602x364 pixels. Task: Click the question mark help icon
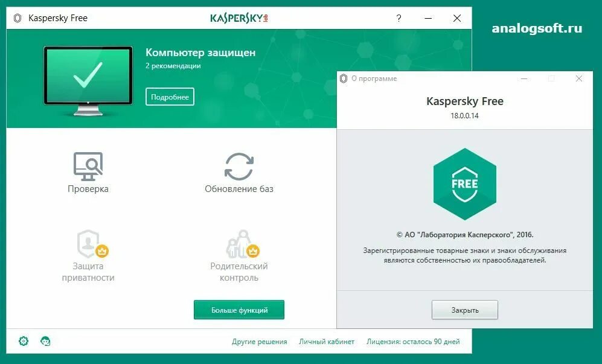tap(399, 18)
